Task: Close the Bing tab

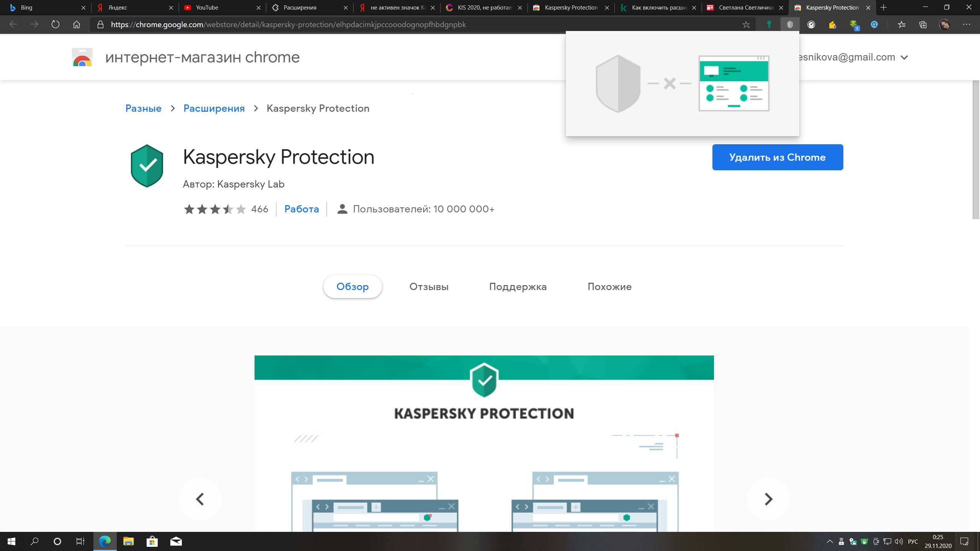Action: pos(83,8)
